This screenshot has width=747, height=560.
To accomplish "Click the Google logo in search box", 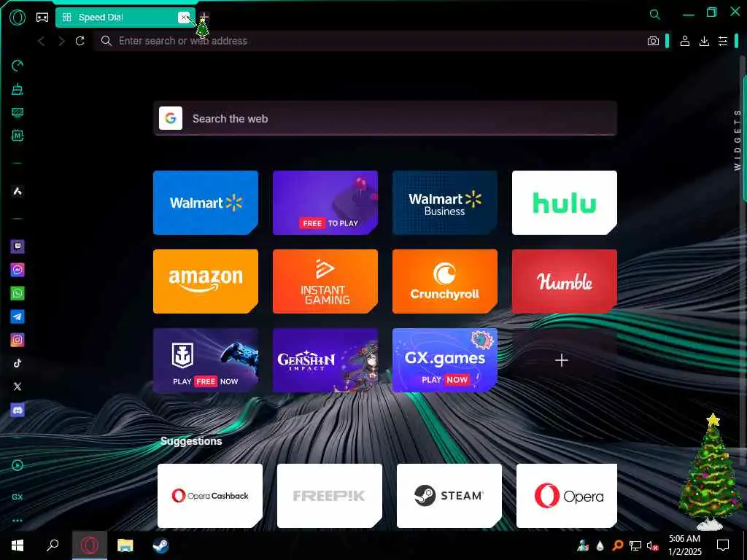I will point(171,119).
